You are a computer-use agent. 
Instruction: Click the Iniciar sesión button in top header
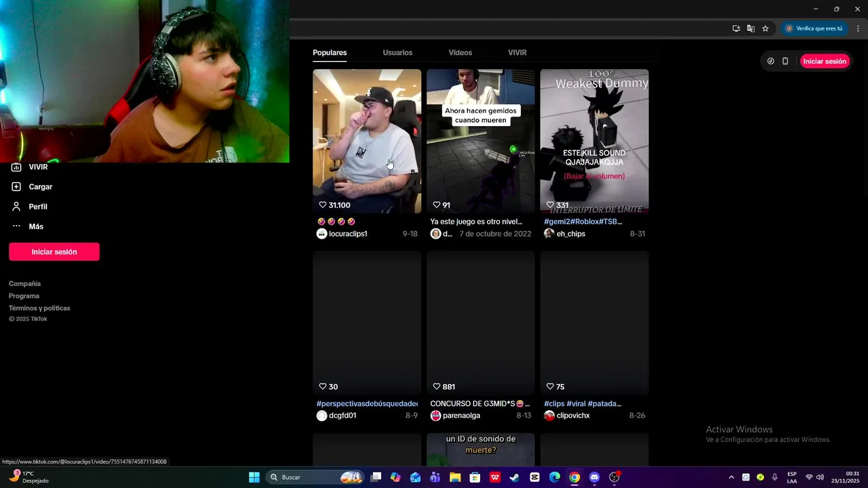825,61
